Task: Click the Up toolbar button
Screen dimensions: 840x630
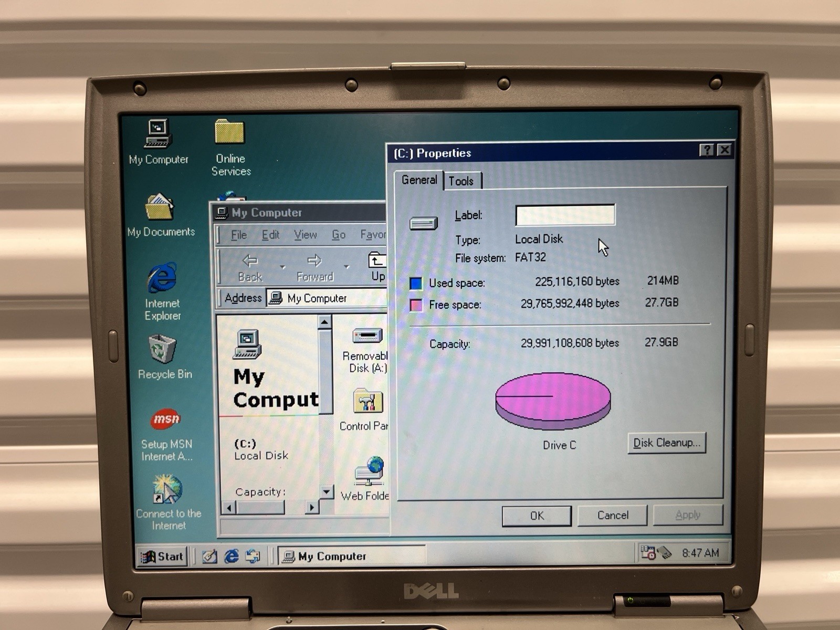Action: (377, 267)
